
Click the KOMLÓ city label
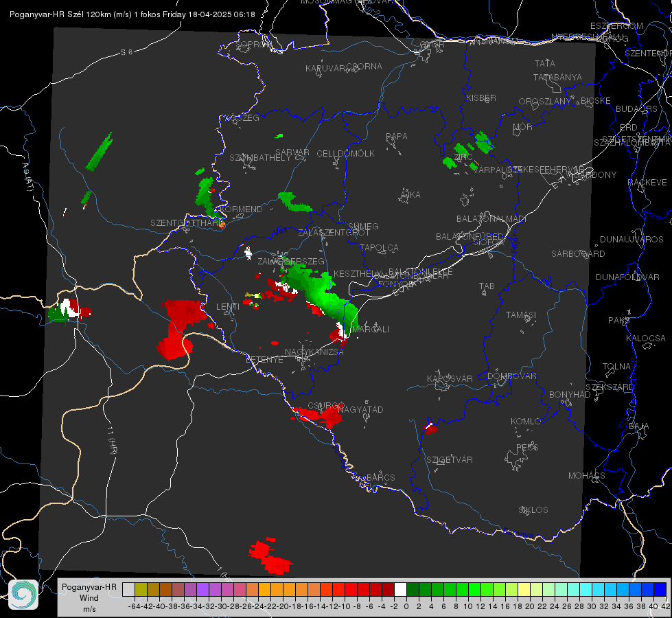[x=526, y=422]
